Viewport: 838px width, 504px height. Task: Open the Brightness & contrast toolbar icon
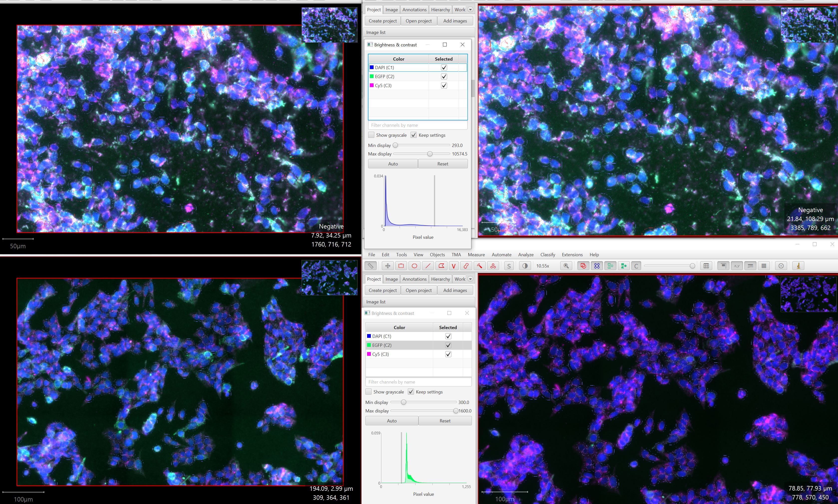pos(525,266)
